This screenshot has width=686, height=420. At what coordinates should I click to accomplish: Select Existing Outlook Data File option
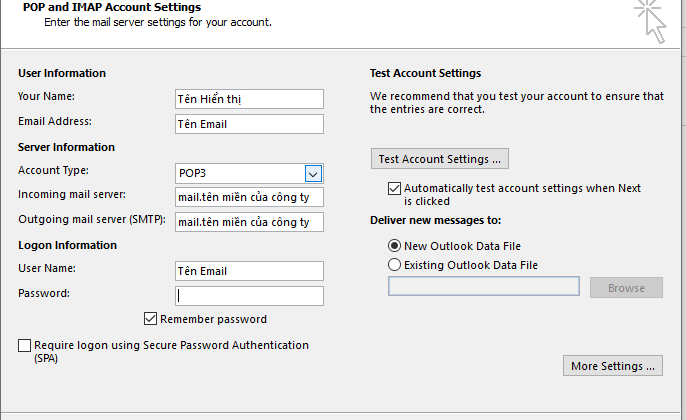(x=394, y=264)
